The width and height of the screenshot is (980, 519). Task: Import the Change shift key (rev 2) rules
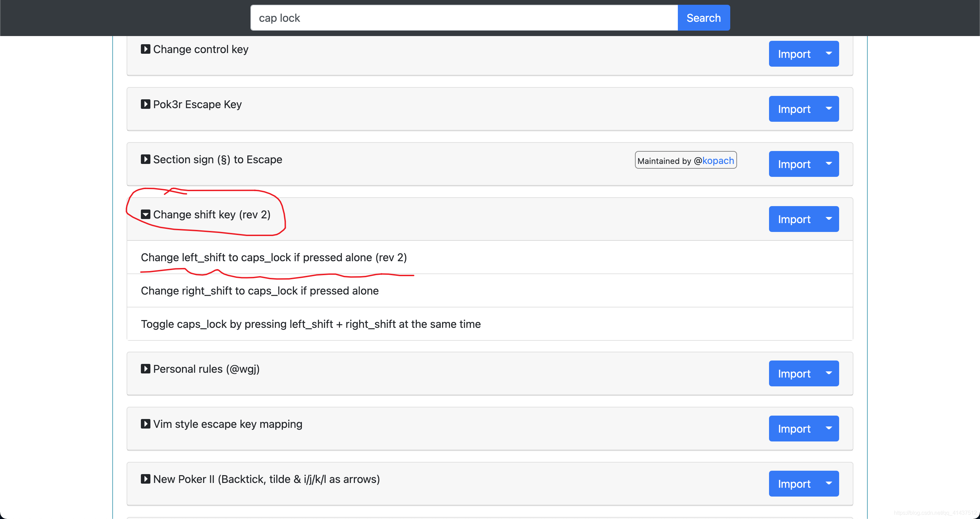[794, 219]
